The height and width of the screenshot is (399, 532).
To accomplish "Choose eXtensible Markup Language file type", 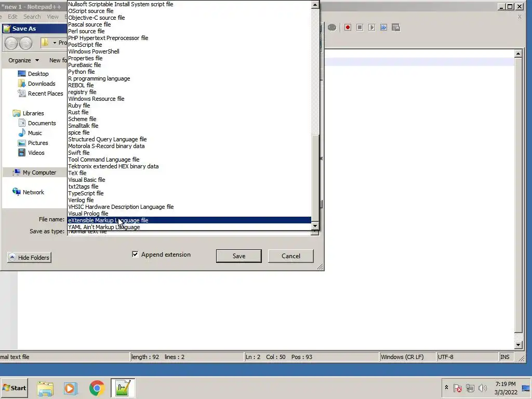I will click(x=189, y=220).
